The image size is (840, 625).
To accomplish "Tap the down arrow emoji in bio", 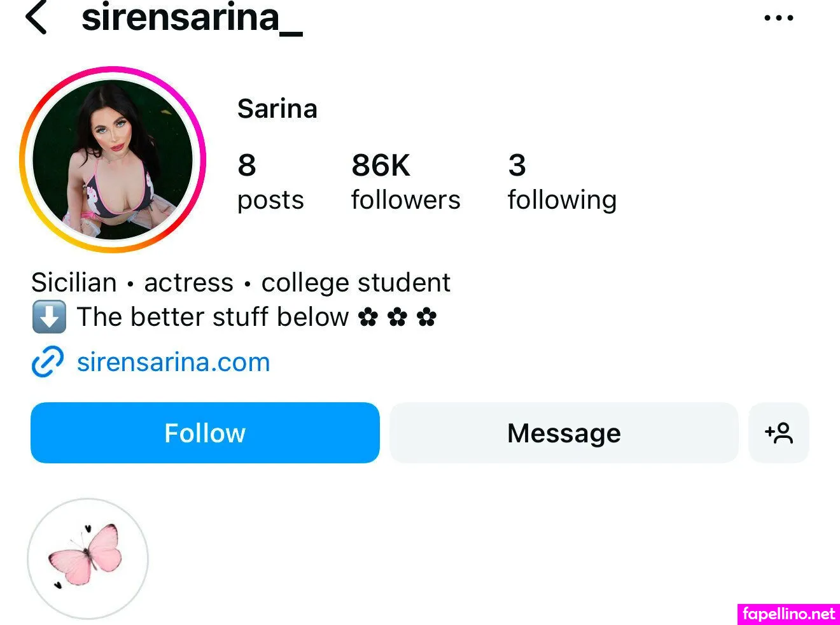I will (49, 317).
